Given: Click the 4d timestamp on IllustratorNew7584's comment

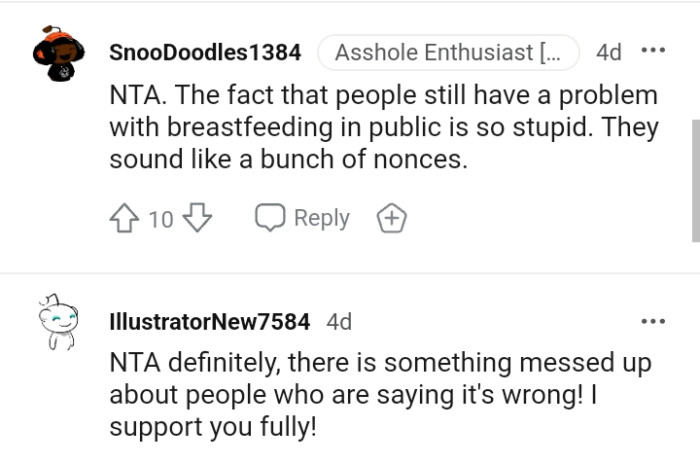Looking at the screenshot, I should 339,322.
